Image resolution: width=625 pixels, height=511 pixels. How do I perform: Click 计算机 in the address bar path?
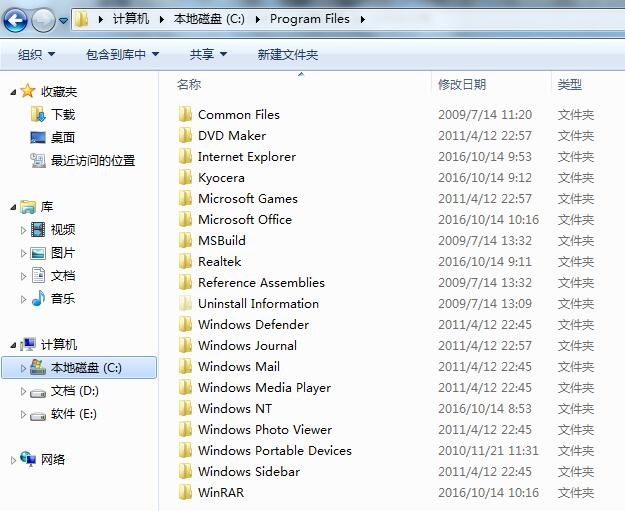(x=131, y=19)
